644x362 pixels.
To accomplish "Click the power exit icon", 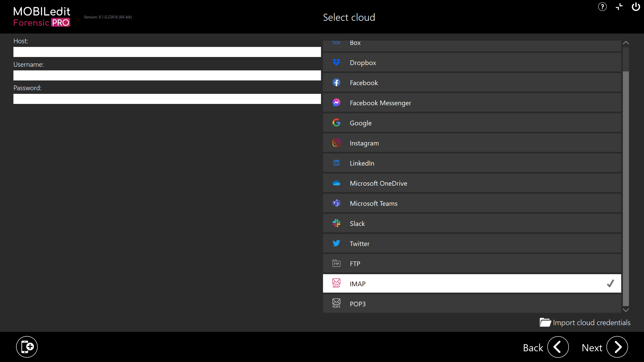I will (x=636, y=7).
